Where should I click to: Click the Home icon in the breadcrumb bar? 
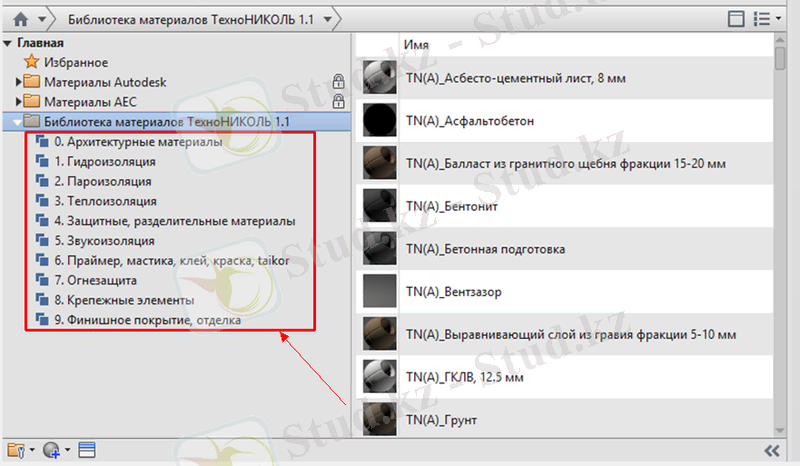(x=20, y=20)
